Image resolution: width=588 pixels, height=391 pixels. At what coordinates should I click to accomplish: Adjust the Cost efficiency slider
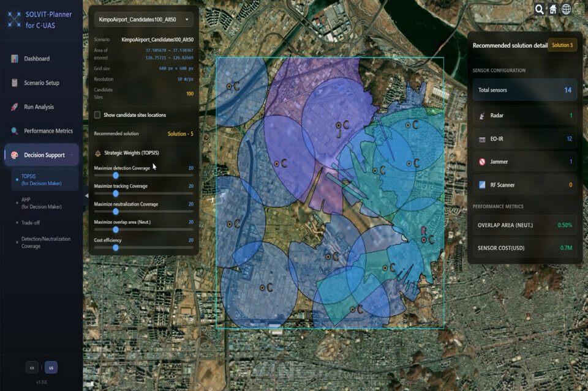pos(116,248)
